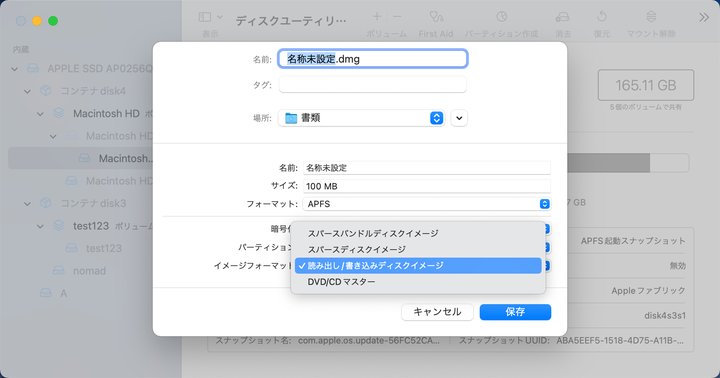This screenshot has height=378, width=720.
Task: Click the 消去 erase toolbar icon
Action: tap(562, 17)
